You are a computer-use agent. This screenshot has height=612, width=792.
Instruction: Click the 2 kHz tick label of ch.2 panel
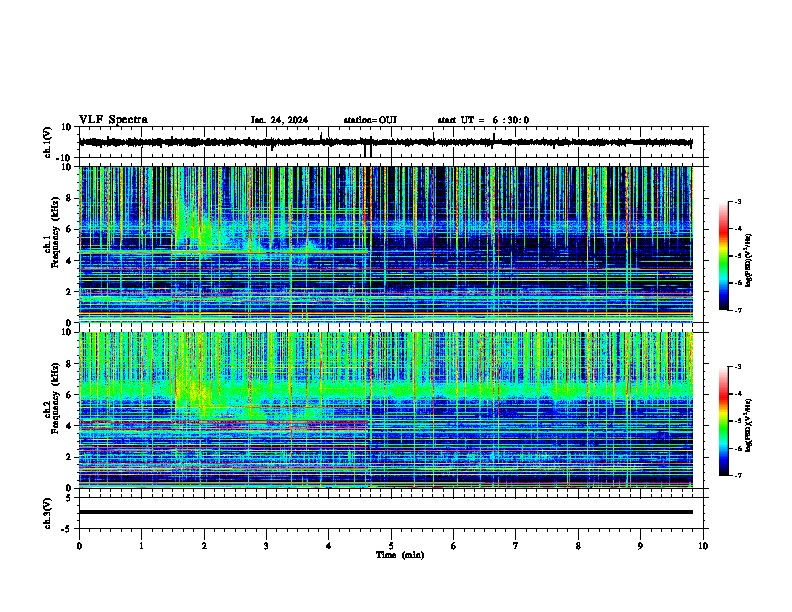[x=69, y=457]
